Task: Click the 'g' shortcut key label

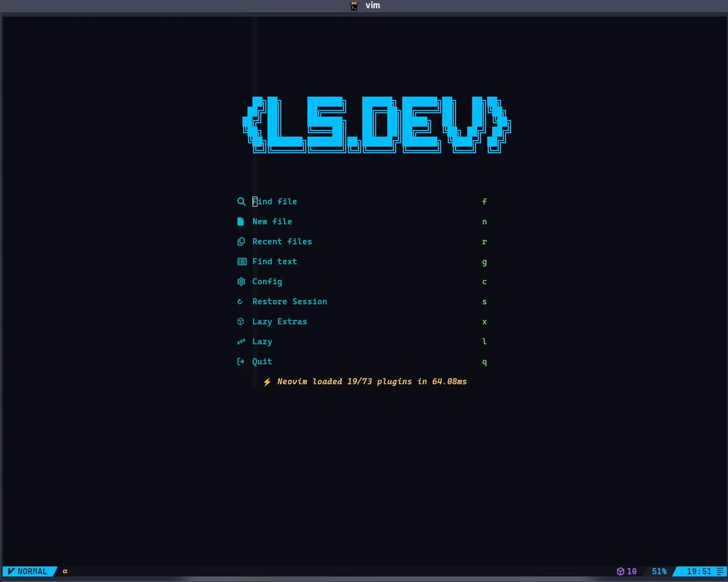Action: coord(484,262)
